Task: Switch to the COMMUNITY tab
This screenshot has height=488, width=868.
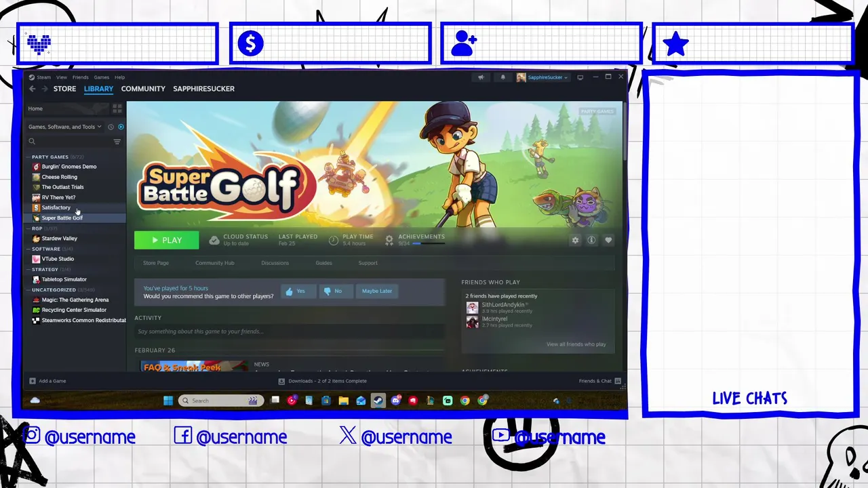Action: click(x=143, y=89)
